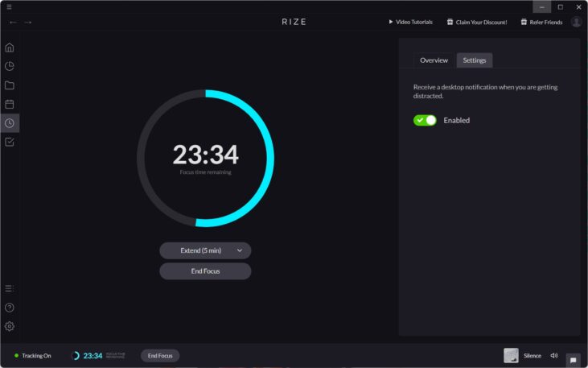Click the Extend (5 min) button
This screenshot has height=368, width=588.
(x=200, y=250)
